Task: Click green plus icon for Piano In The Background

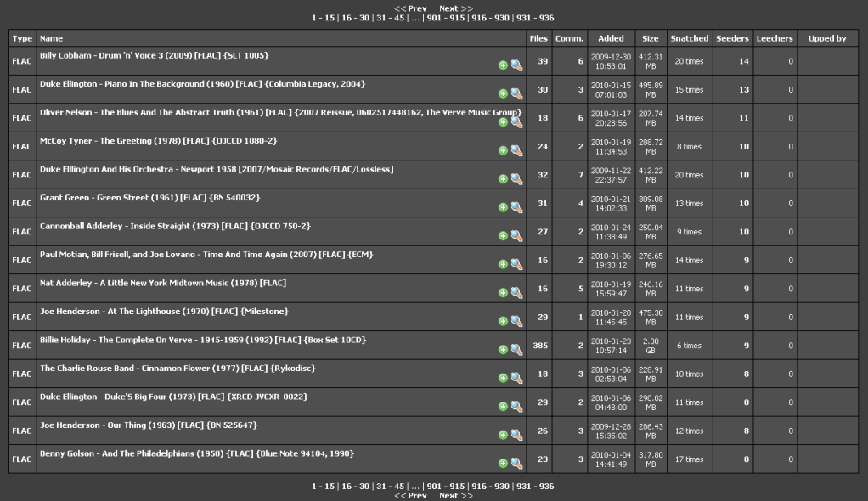Action: click(503, 93)
